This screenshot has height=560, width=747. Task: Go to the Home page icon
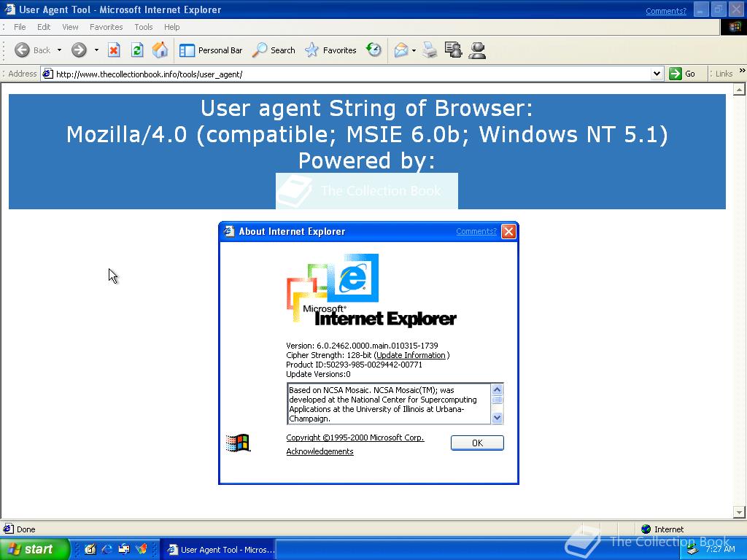(160, 50)
